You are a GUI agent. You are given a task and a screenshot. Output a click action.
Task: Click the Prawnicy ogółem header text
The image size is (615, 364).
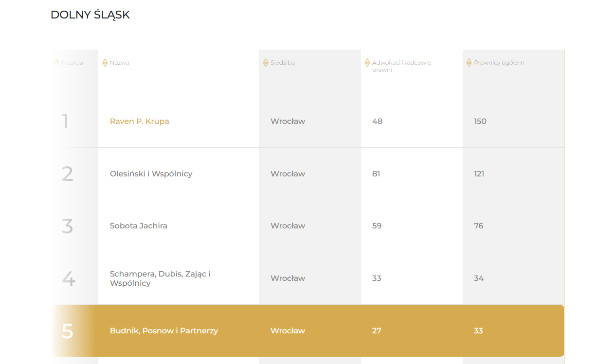pyautogui.click(x=499, y=63)
